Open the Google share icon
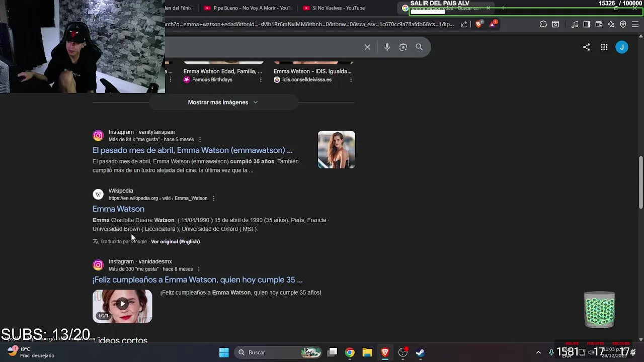 pos(586,47)
